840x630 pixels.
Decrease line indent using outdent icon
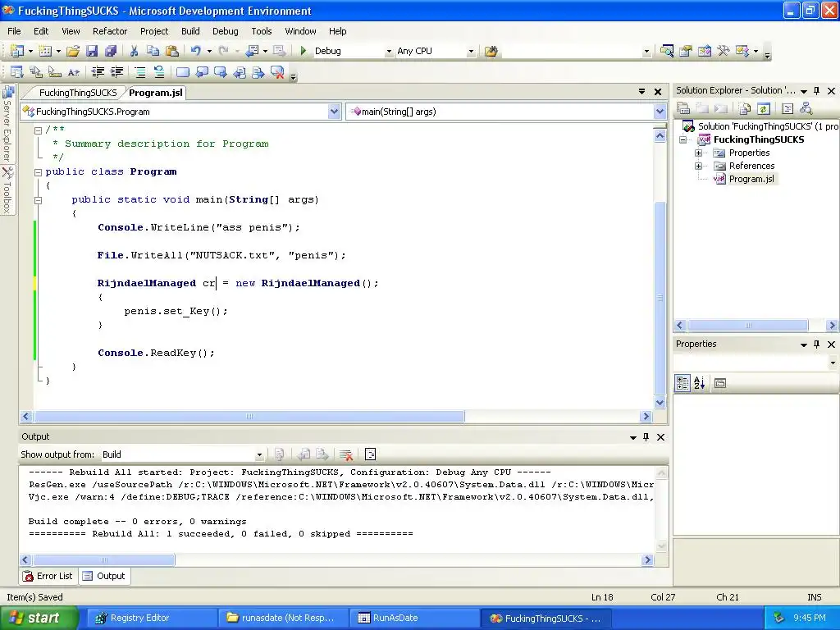(x=98, y=72)
